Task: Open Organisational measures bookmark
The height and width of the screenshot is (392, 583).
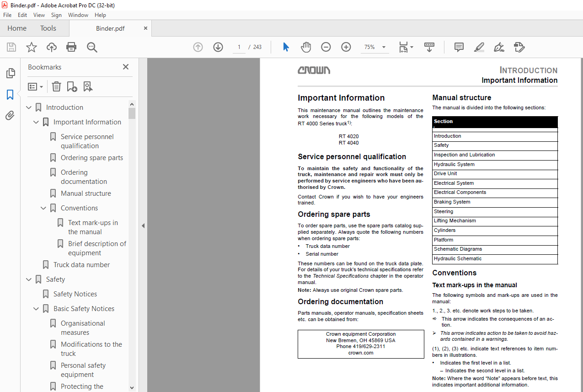Action: tap(83, 328)
